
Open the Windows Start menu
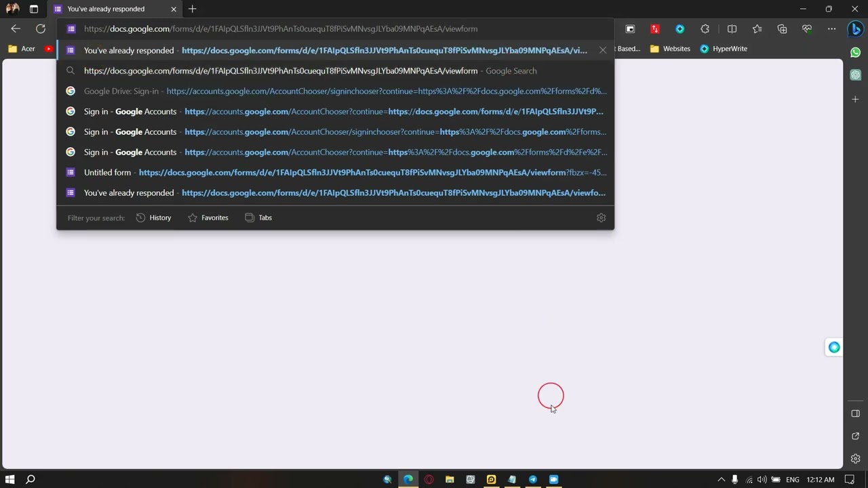[x=10, y=479]
